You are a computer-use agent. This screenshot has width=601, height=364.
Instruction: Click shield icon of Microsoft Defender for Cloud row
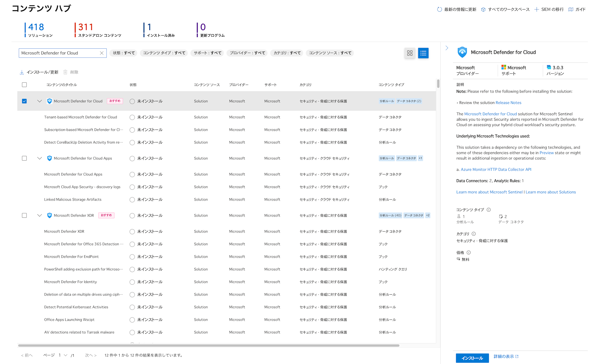[49, 101]
